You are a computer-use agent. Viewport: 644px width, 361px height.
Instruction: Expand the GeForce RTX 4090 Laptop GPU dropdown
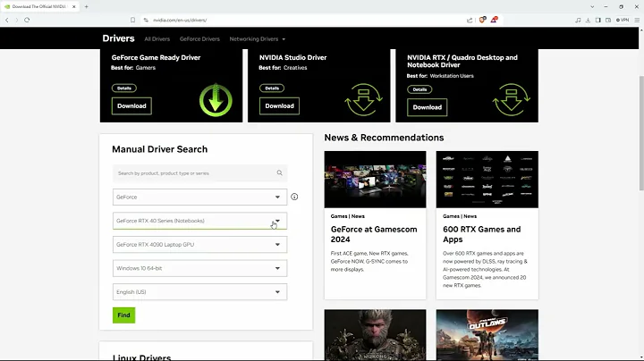tap(199, 245)
